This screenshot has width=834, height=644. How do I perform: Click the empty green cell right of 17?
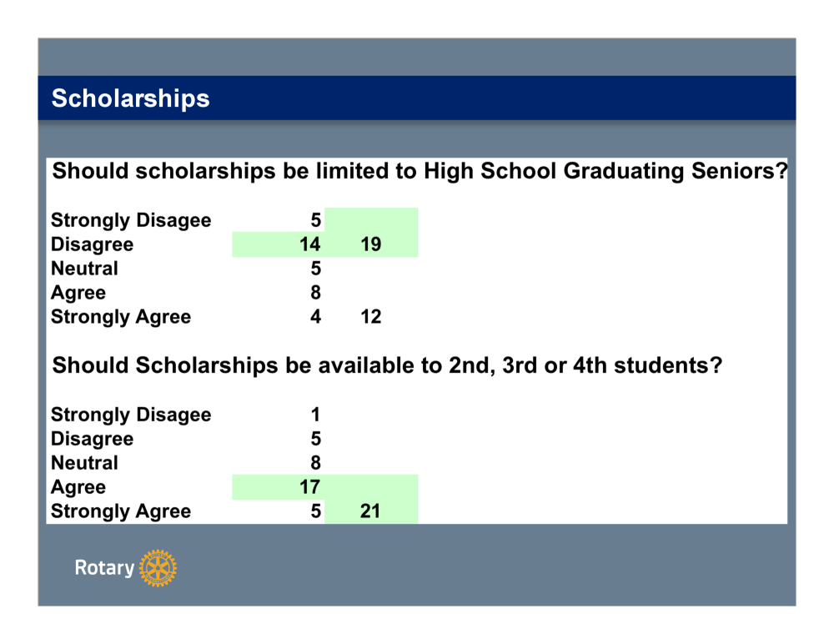pyautogui.click(x=370, y=487)
